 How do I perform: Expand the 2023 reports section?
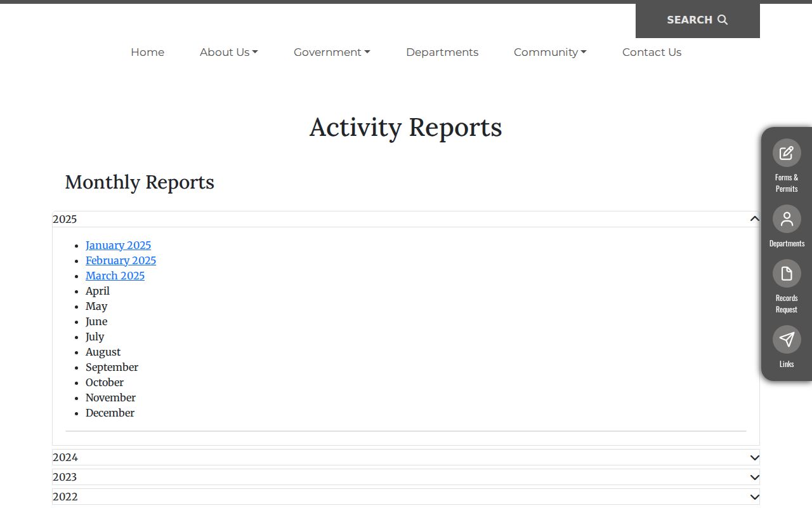pos(406,477)
